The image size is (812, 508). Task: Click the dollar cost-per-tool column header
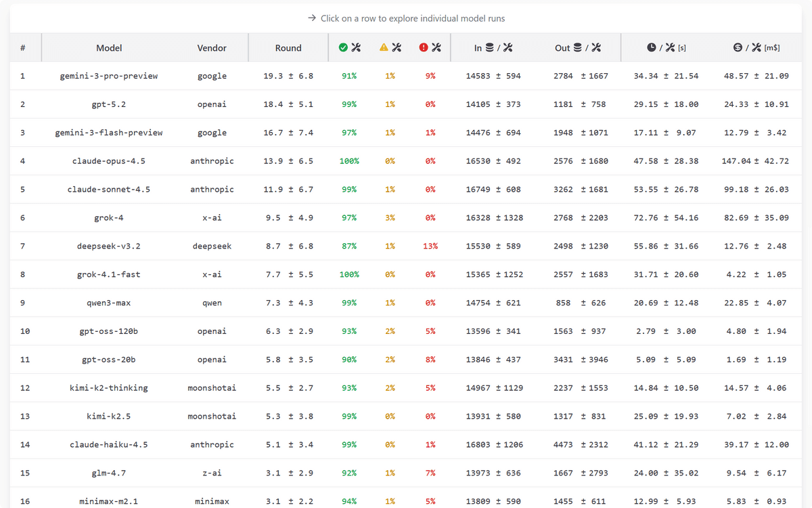756,48
